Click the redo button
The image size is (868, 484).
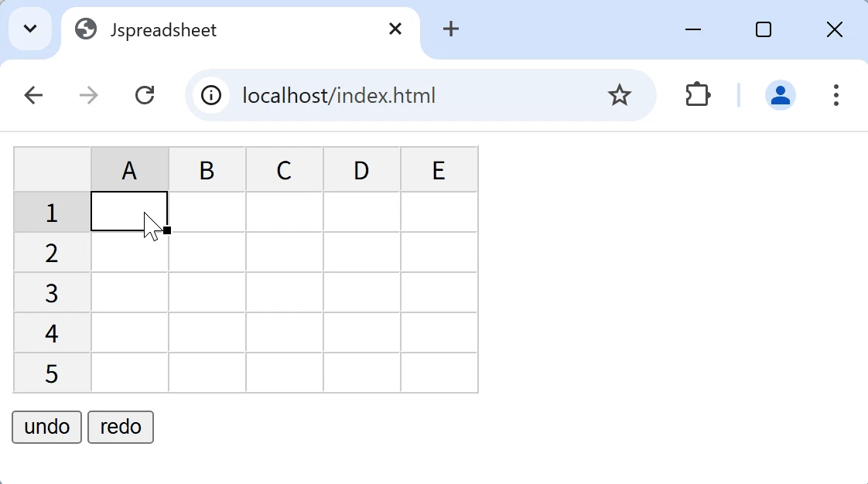pyautogui.click(x=121, y=427)
